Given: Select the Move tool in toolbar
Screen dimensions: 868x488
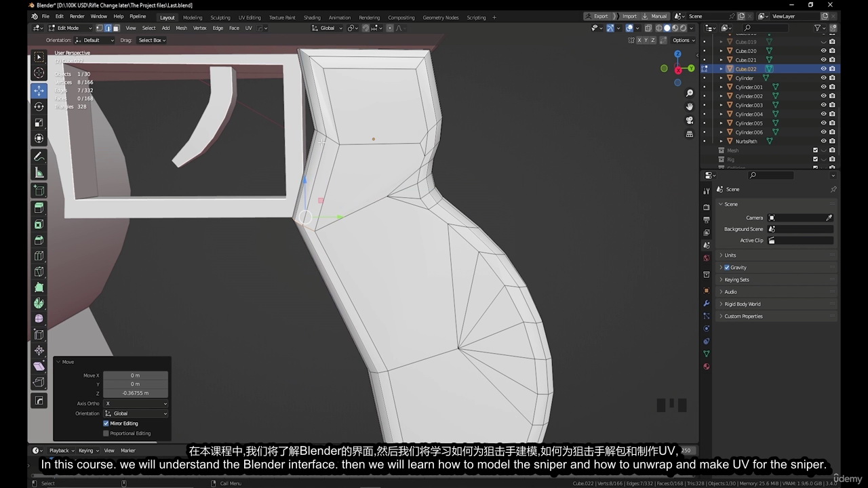Looking at the screenshot, I should tap(39, 90).
